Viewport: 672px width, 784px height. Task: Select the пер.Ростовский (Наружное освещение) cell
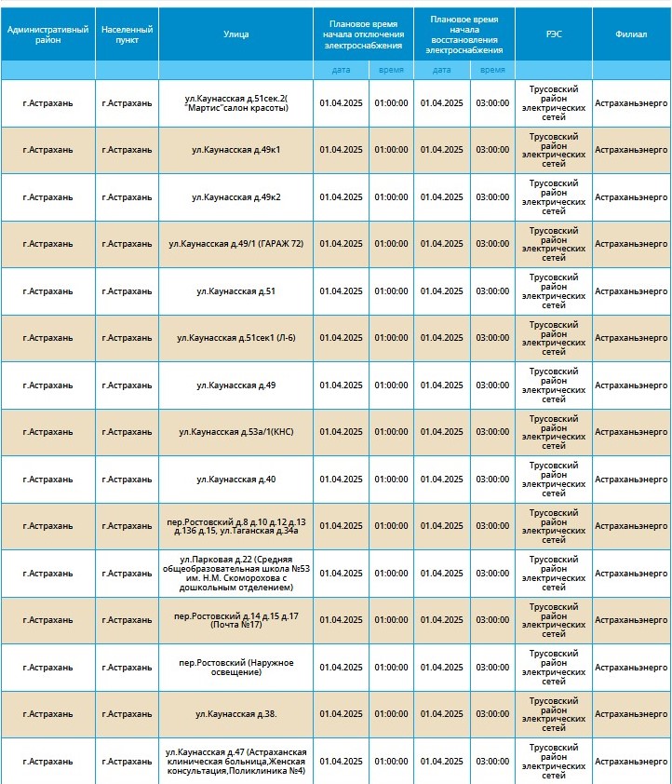[235, 668]
